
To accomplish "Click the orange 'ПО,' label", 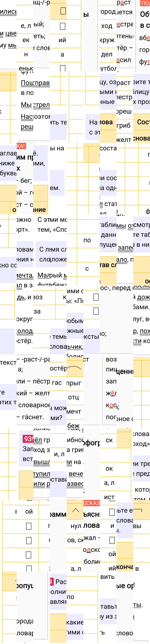I will click(x=145, y=3).
